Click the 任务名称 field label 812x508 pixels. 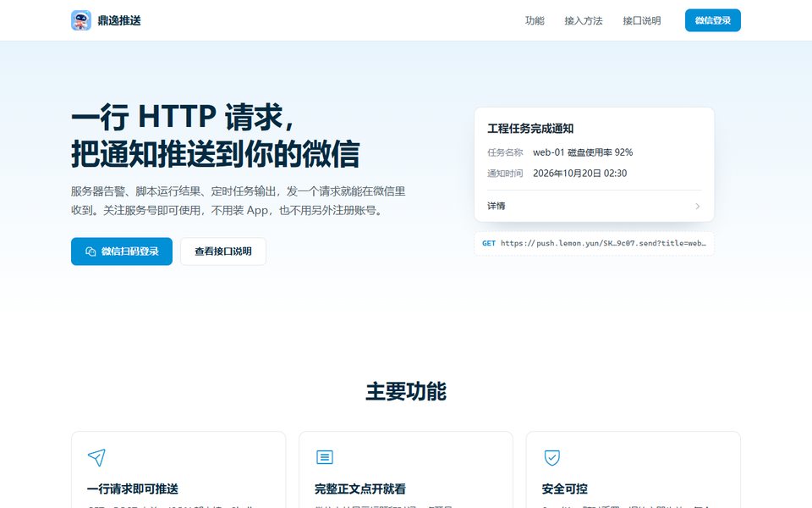coord(505,152)
